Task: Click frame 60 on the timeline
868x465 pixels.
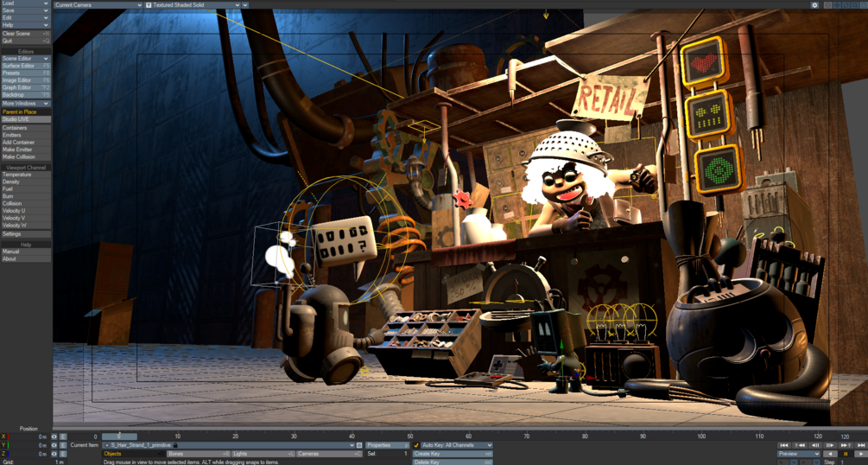Action: [x=468, y=436]
